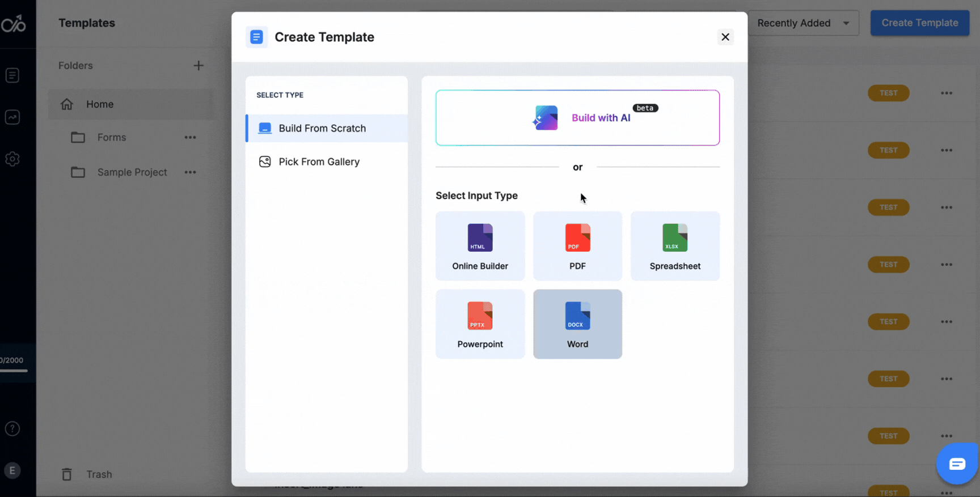Image resolution: width=980 pixels, height=497 pixels.
Task: Open the Trash
Action: (99, 474)
